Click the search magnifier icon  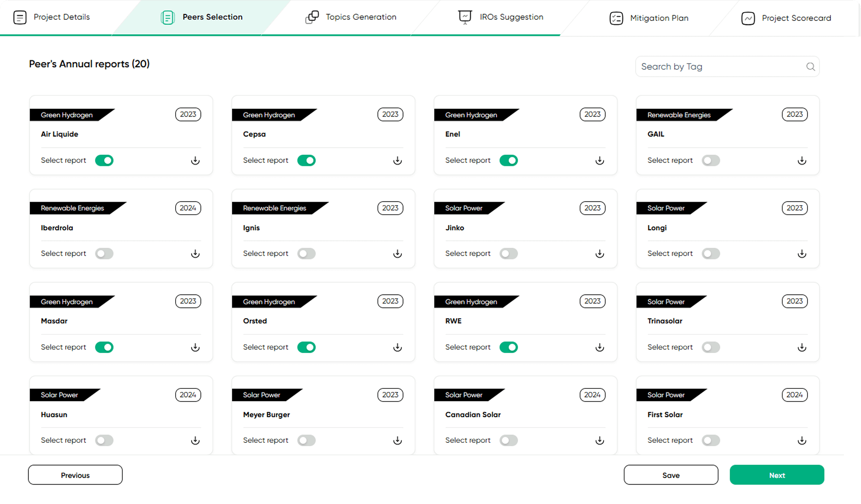[810, 67]
